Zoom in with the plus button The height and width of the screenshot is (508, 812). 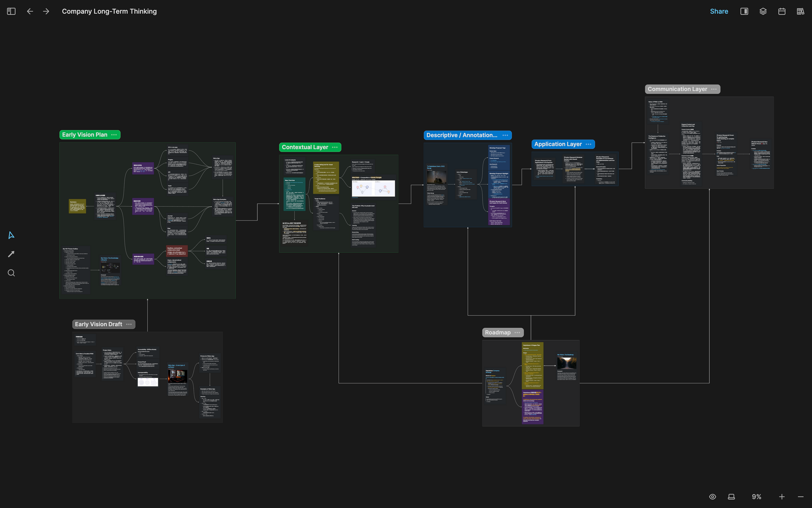pyautogui.click(x=782, y=497)
